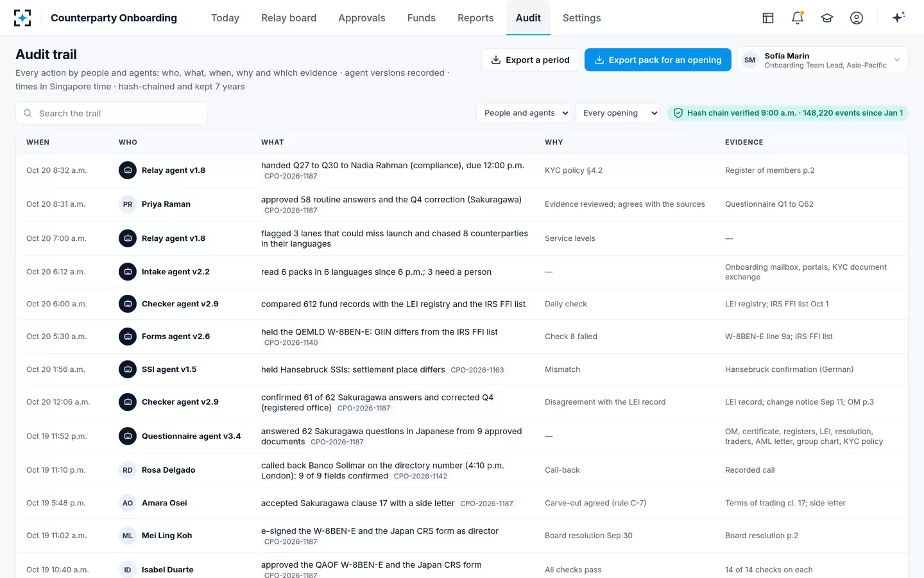The height and width of the screenshot is (578, 924).
Task: Click the Questionnaire agent v3.4 bot icon
Action: pos(128,436)
